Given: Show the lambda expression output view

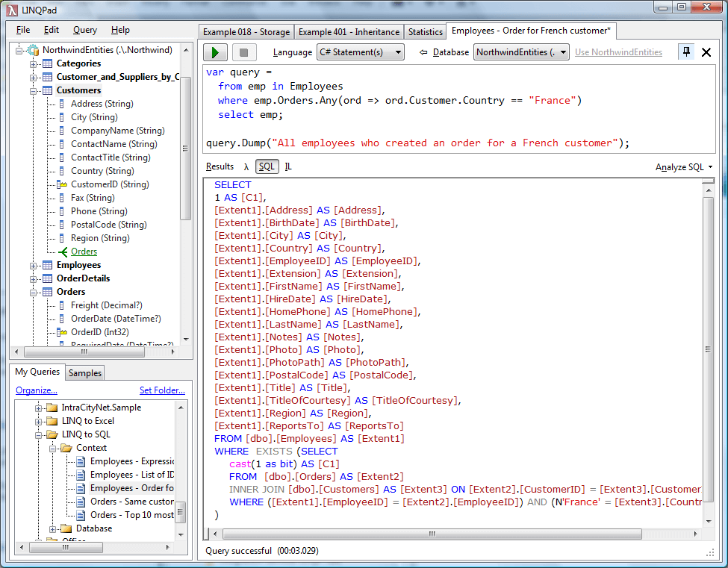Looking at the screenshot, I should tap(246, 167).
